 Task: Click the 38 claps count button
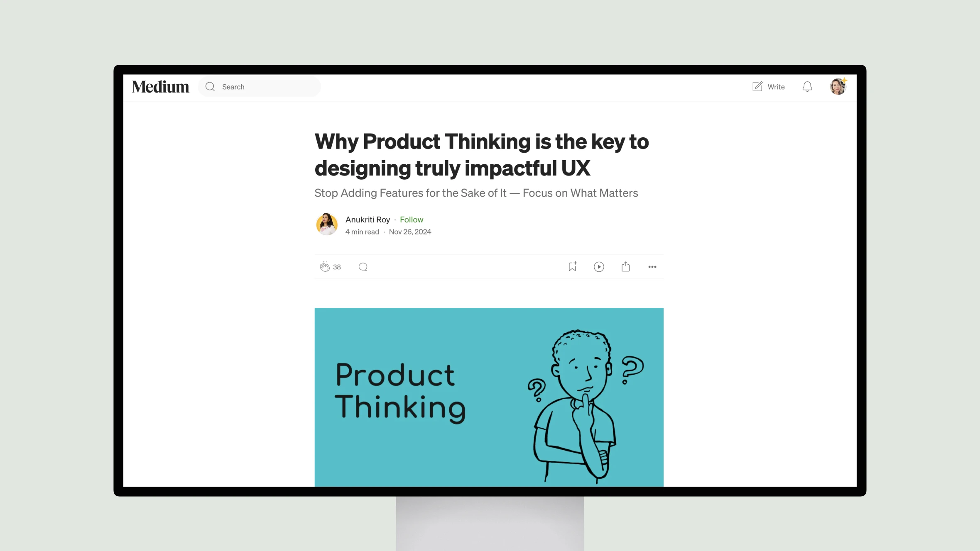click(x=336, y=266)
